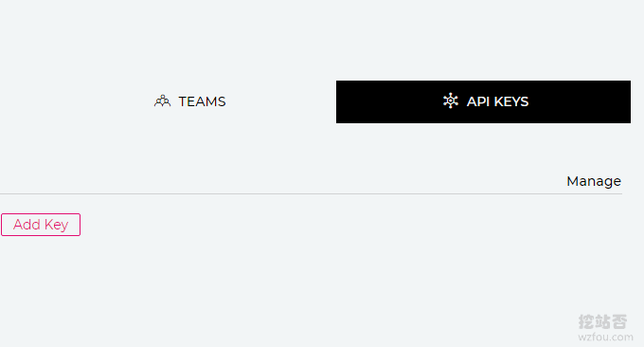The image size is (644, 347).
Task: Open TEAMS via its text label
Action: pos(202,101)
